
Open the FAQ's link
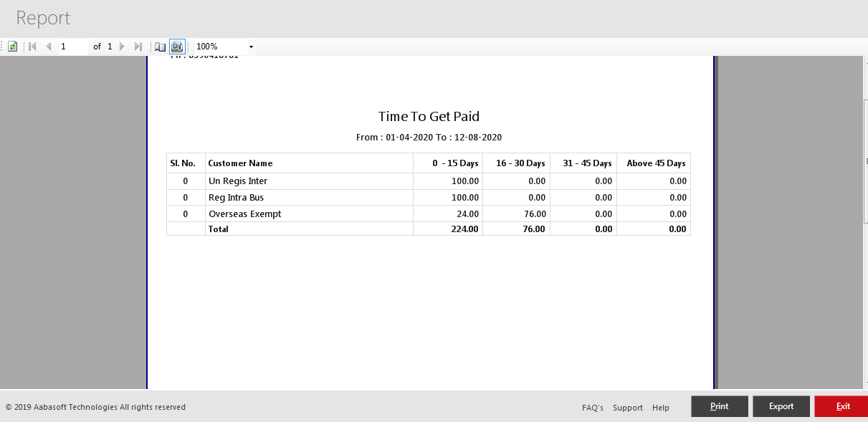click(593, 408)
